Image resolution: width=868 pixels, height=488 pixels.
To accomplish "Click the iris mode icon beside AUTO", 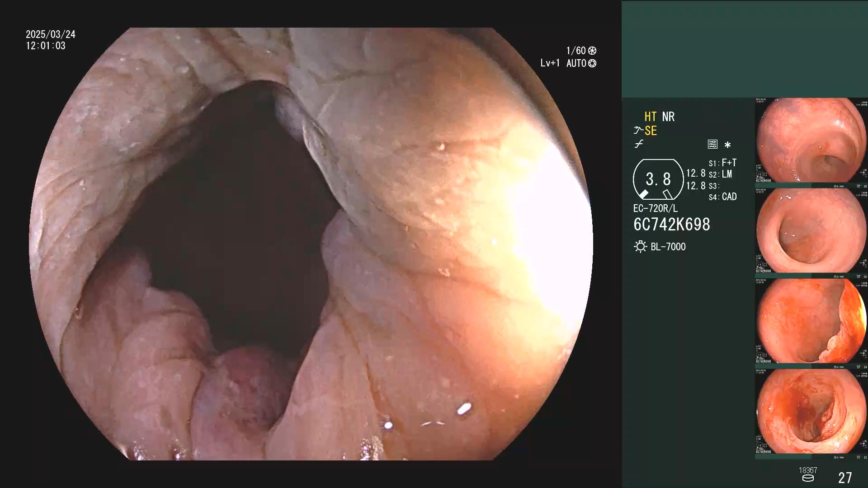I will [x=592, y=63].
